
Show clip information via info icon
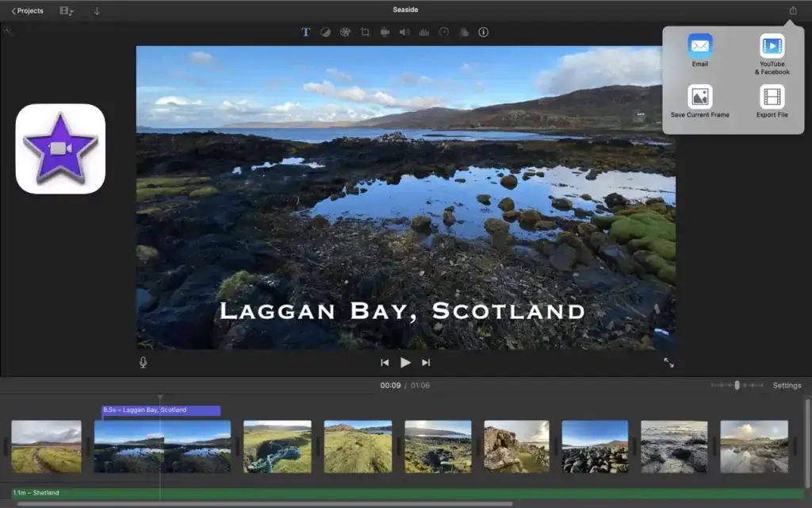(483, 33)
